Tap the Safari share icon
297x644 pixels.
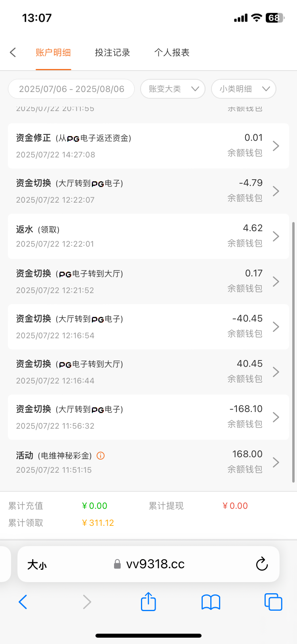pyautogui.click(x=148, y=602)
